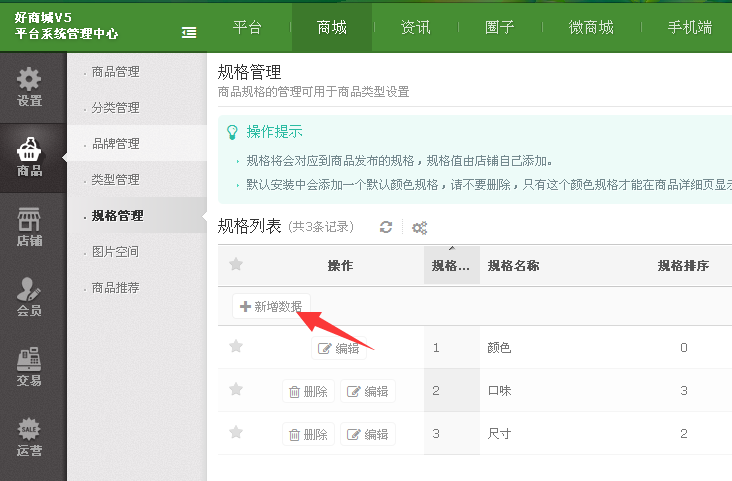This screenshot has width=732, height=481.
Task: Click the sort value 3 in 口味 row
Action: (684, 390)
